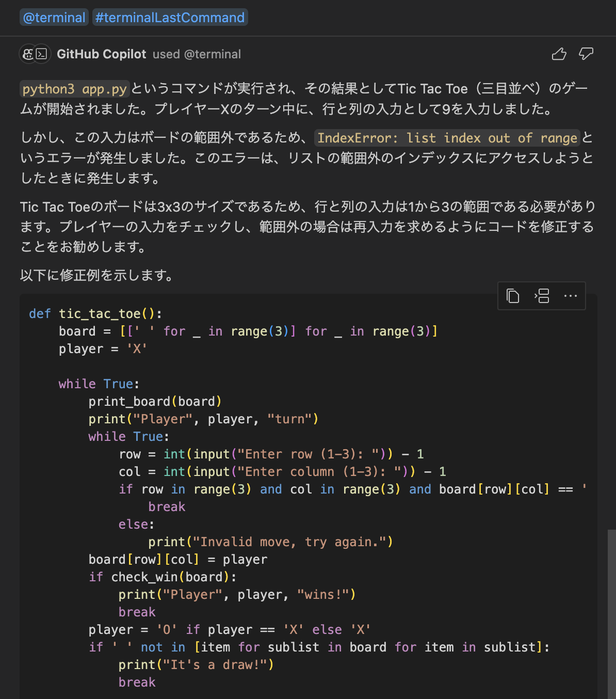Click the python3 app.py inline code
The height and width of the screenshot is (699, 616).
click(74, 88)
